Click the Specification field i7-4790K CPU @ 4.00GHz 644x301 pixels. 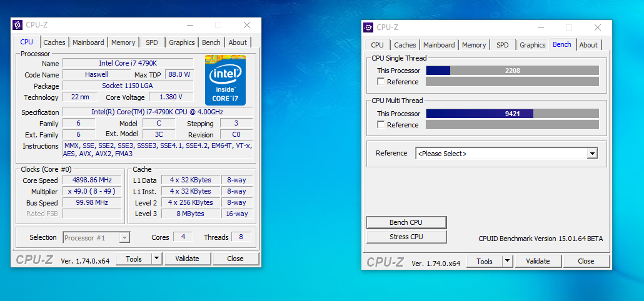tap(158, 112)
